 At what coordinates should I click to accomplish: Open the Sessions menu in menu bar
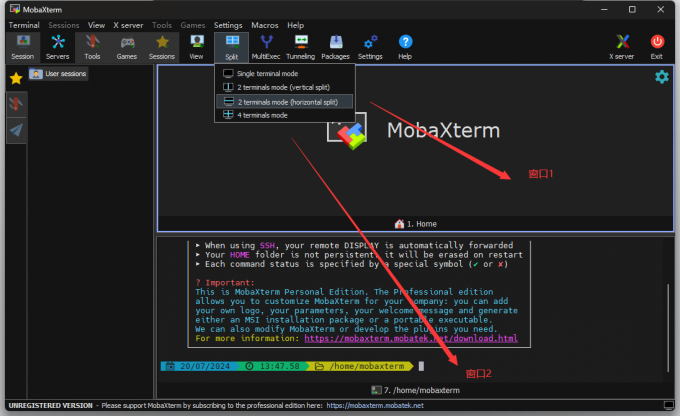(x=64, y=25)
